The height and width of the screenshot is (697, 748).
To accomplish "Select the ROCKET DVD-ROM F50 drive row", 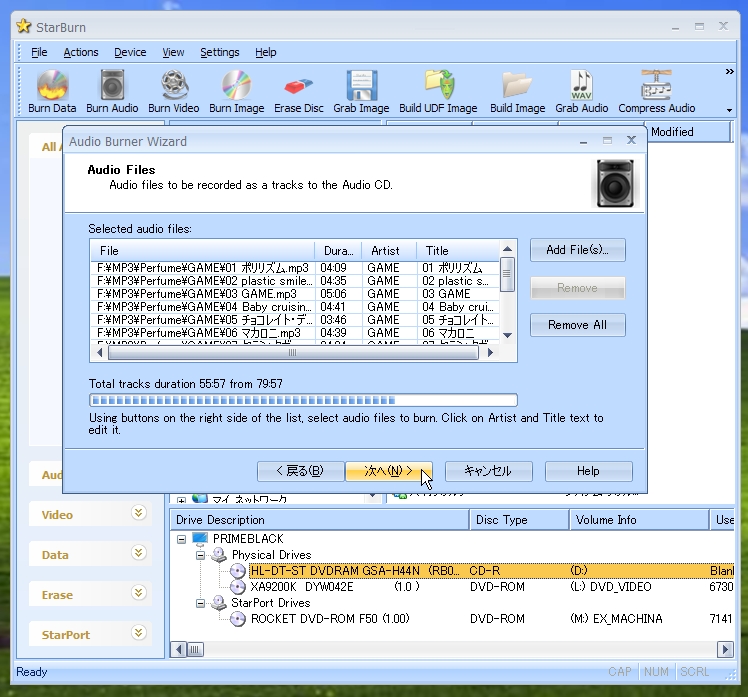I will point(452,619).
